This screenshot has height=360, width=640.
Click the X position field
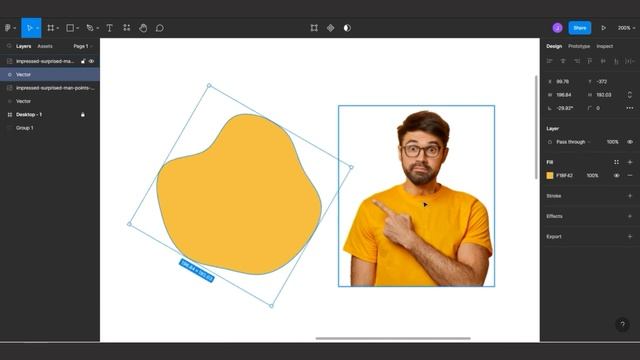pyautogui.click(x=562, y=82)
